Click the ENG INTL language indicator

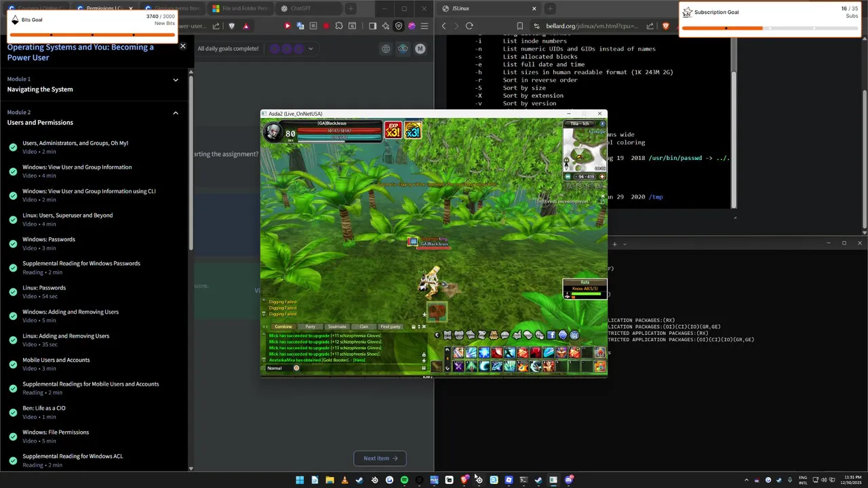point(804,480)
